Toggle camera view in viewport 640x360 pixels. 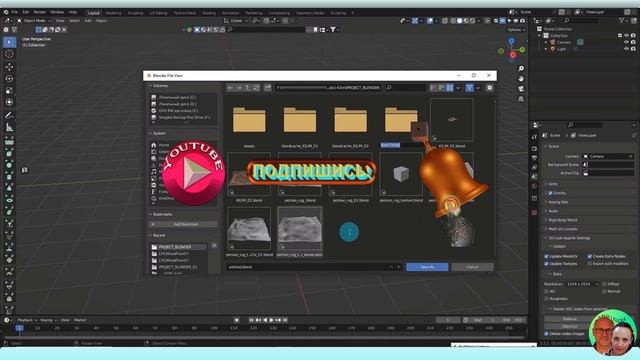[521, 89]
